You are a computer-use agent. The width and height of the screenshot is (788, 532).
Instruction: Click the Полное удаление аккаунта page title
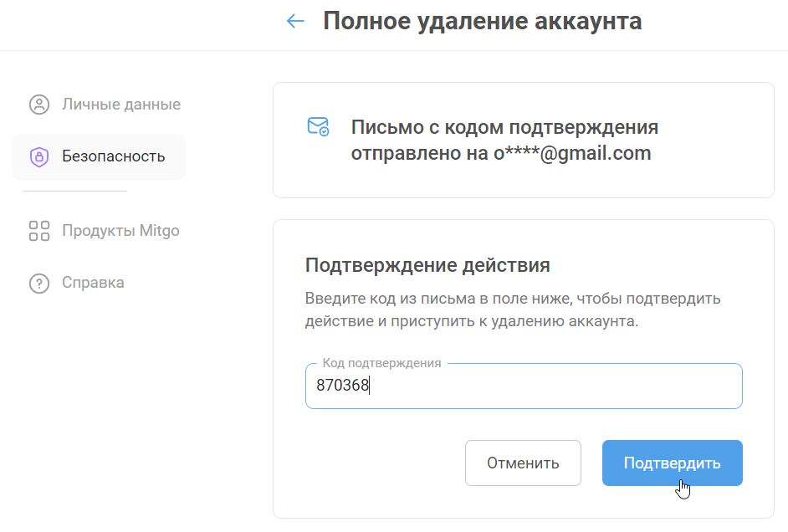pyautogui.click(x=483, y=21)
